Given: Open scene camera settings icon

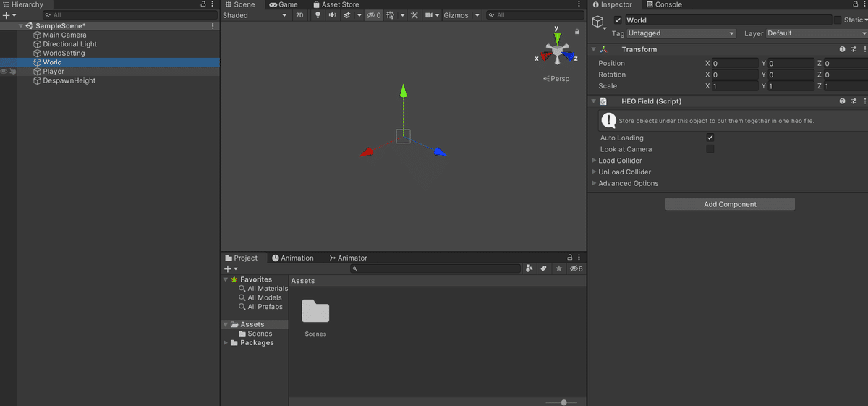Looking at the screenshot, I should click(x=429, y=15).
